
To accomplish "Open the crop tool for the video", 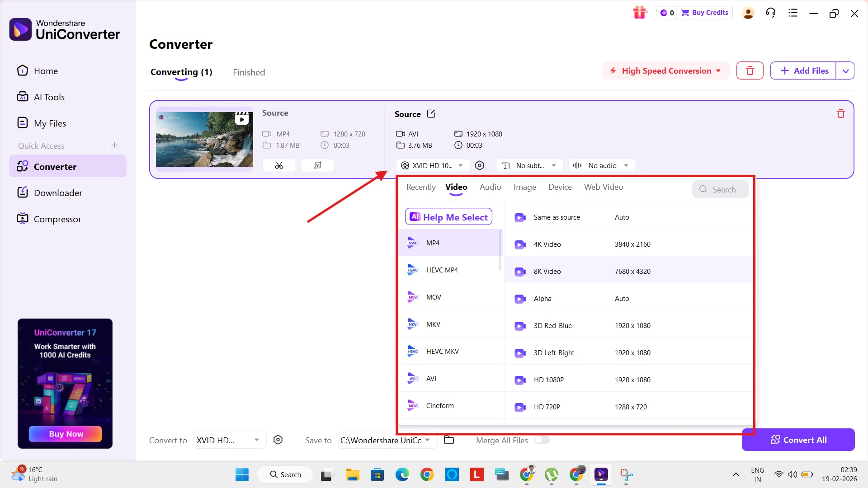I will pos(317,165).
